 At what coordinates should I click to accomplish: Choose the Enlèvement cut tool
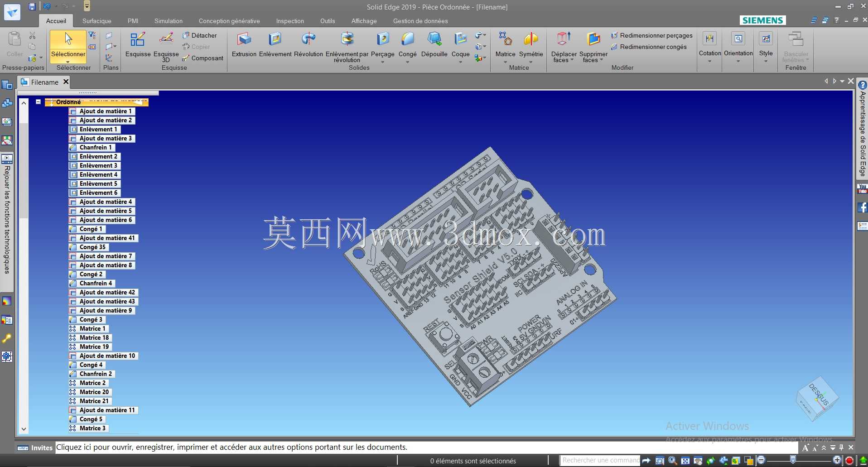[275, 44]
